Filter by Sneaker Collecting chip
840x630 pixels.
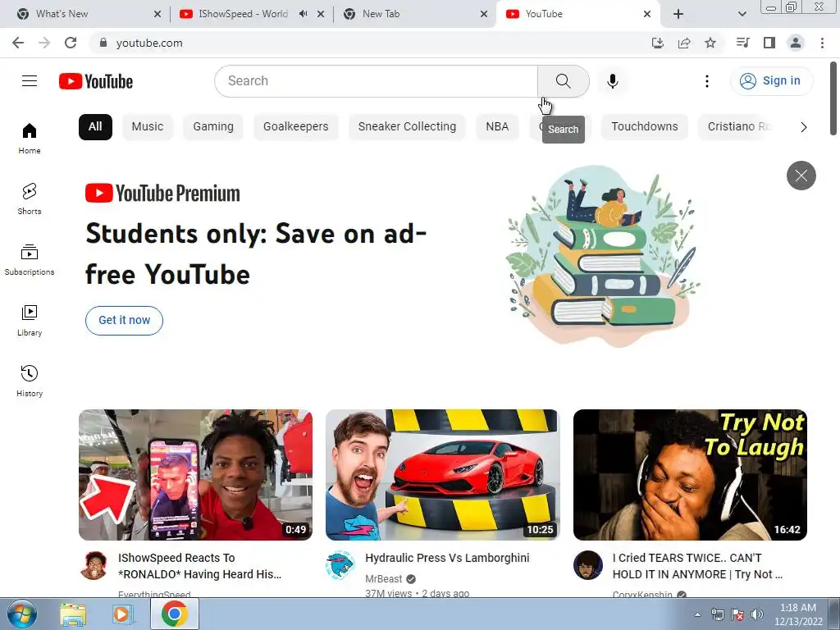click(407, 127)
